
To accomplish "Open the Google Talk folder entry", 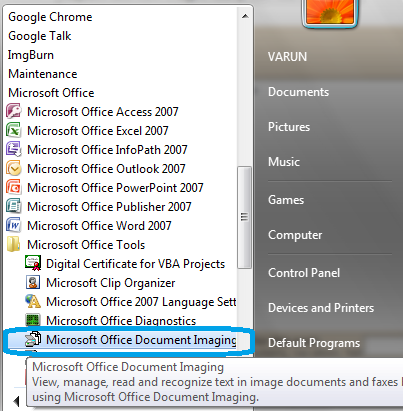I will click(x=40, y=36).
